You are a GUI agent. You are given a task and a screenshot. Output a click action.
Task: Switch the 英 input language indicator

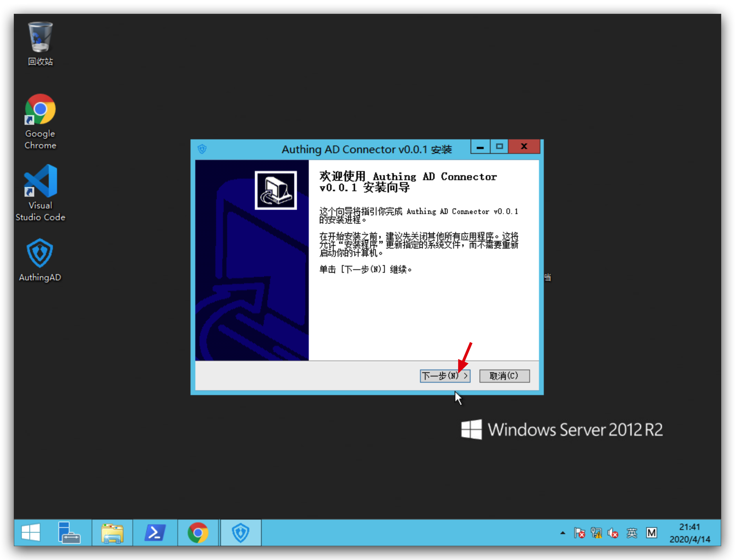(x=632, y=533)
